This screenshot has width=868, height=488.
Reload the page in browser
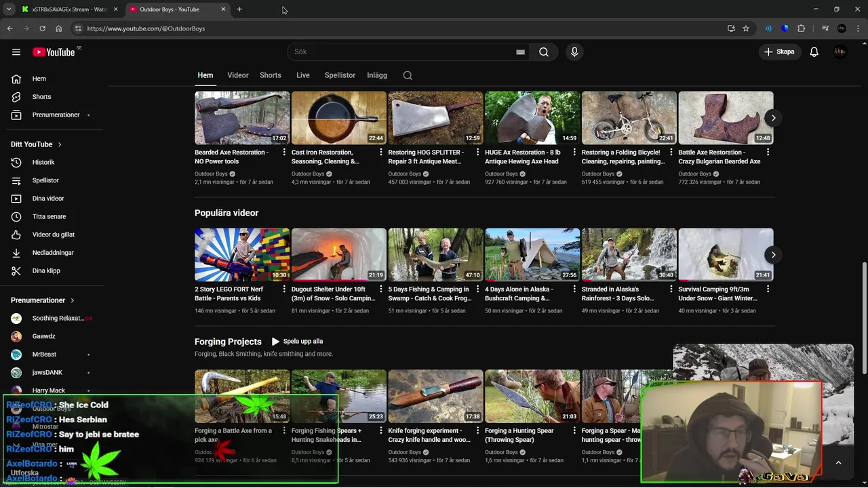(x=42, y=28)
